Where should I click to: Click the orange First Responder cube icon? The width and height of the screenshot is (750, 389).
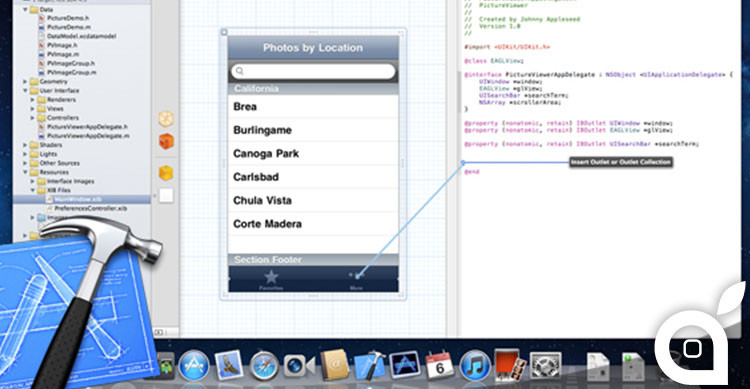click(x=166, y=142)
